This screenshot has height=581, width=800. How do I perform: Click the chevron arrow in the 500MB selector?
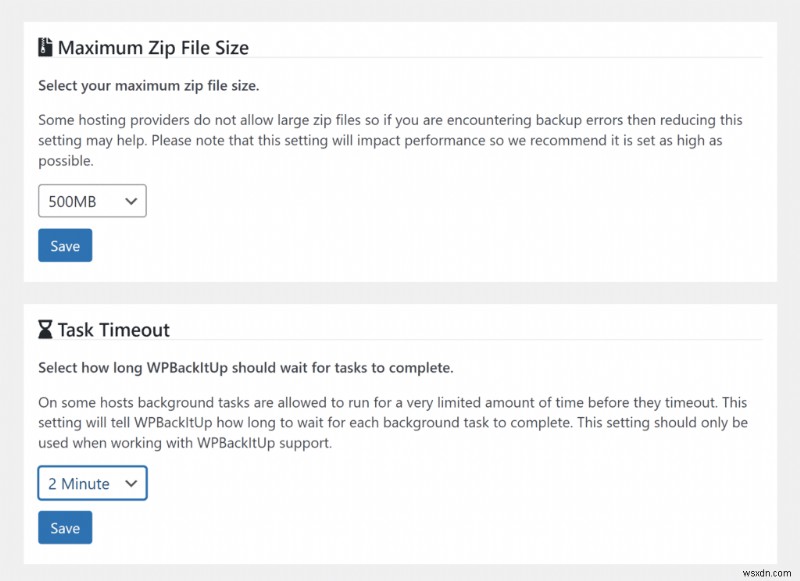(x=130, y=201)
